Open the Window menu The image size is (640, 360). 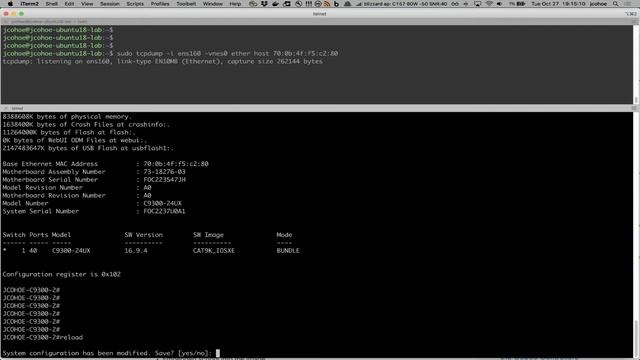pos(213,4)
